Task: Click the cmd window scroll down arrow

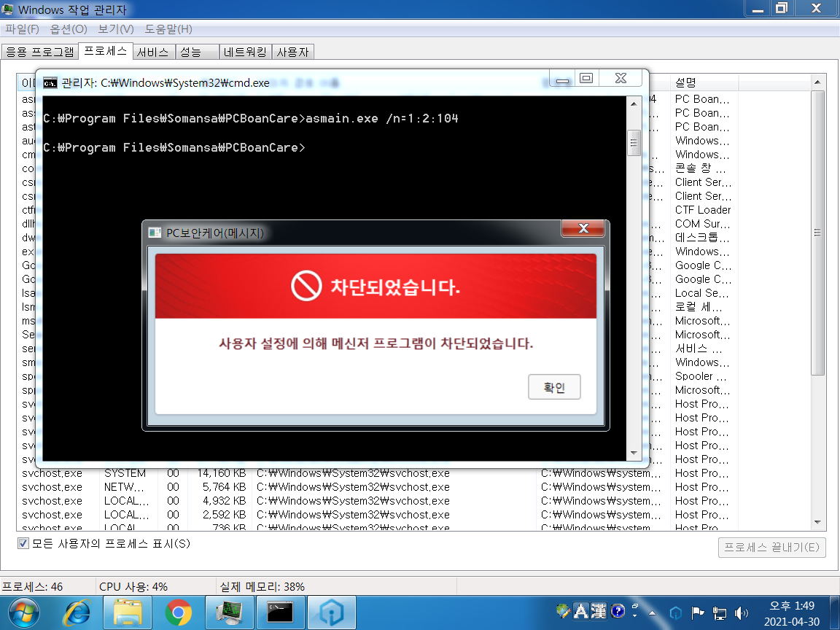Action: point(634,454)
